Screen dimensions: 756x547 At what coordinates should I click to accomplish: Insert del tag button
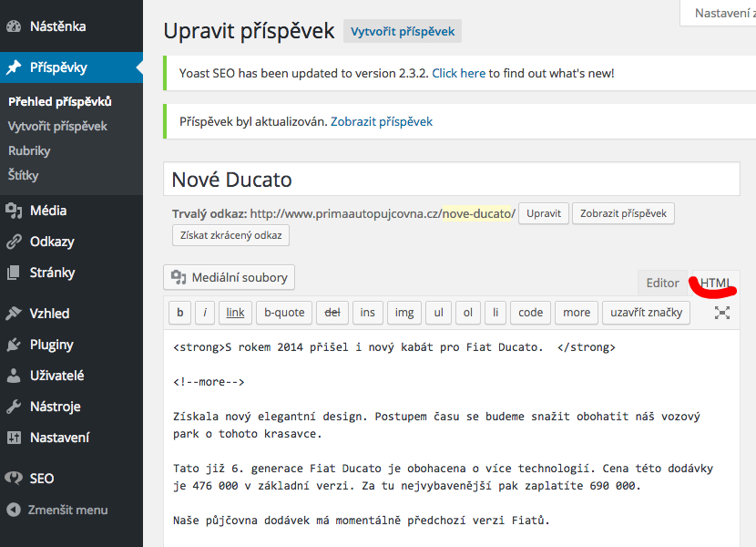pos(332,313)
